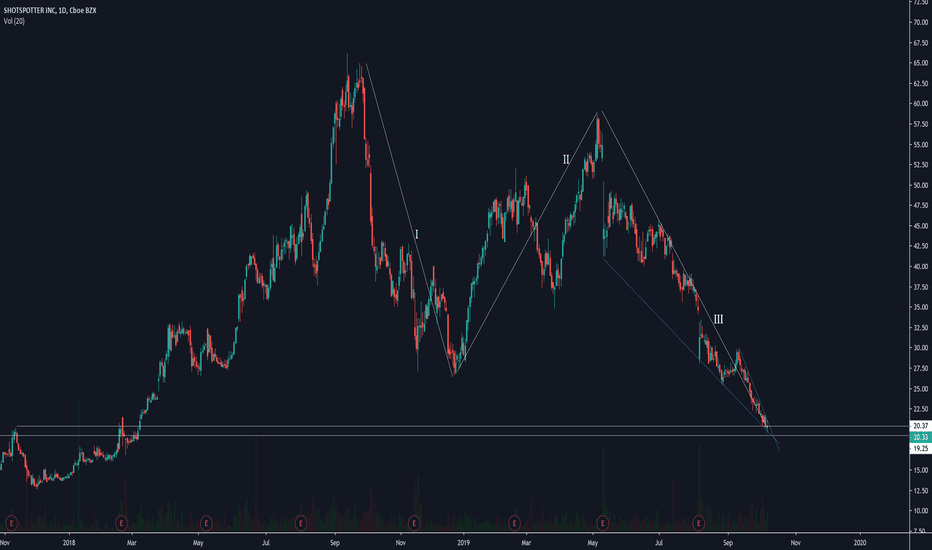
Task: Click the wave label I
Action: [x=416, y=234]
